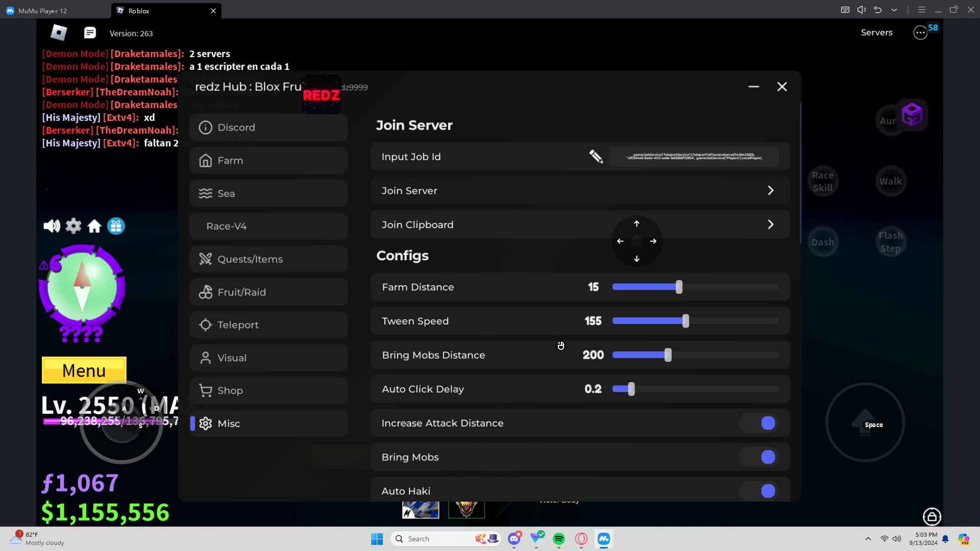Show hidden system tray icons
Screen dimensions: 980x551
868,539
